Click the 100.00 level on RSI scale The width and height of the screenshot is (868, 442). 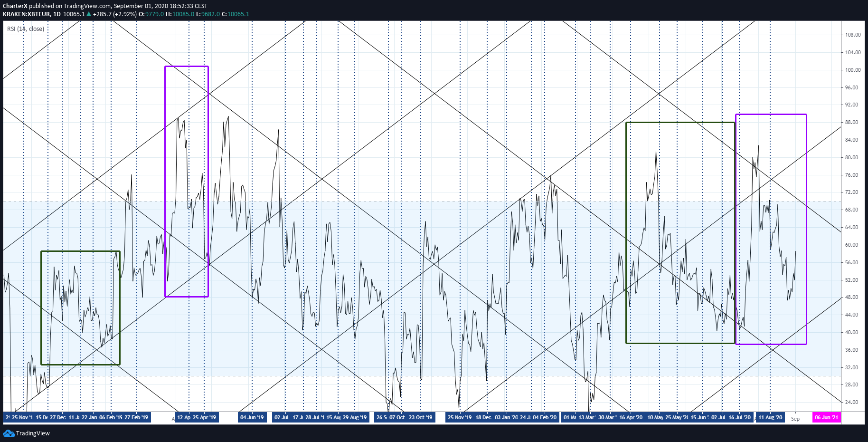pos(853,70)
